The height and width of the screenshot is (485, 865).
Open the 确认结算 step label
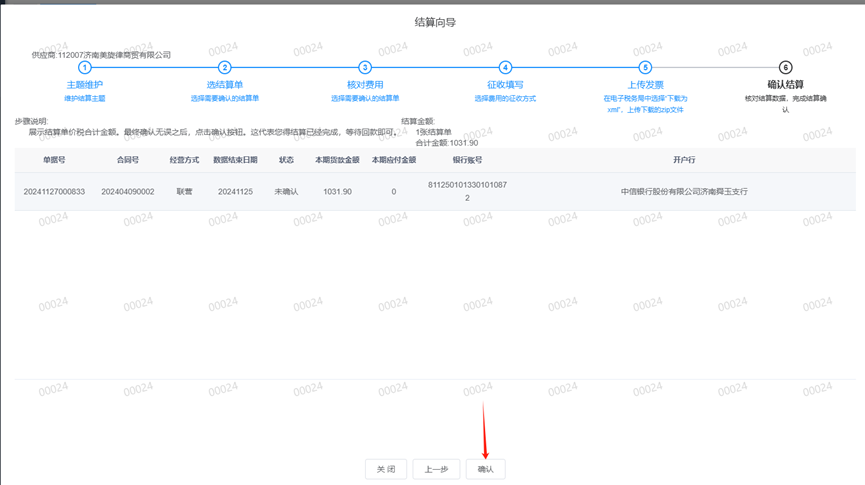(x=786, y=84)
